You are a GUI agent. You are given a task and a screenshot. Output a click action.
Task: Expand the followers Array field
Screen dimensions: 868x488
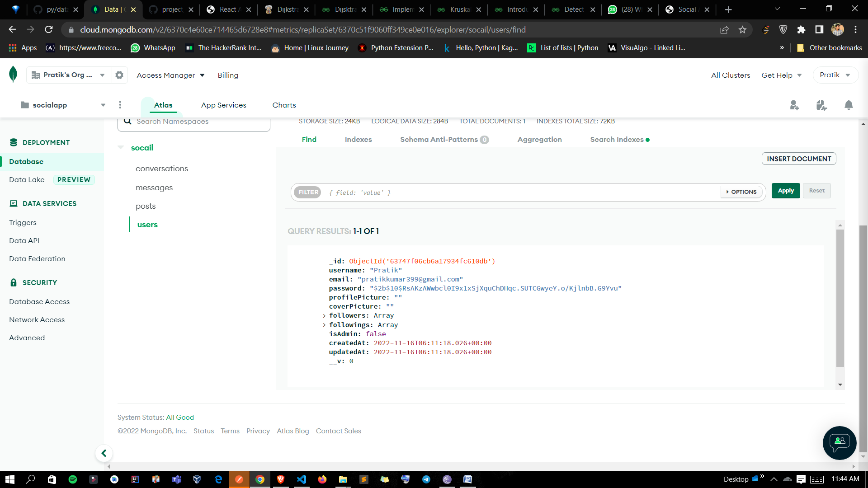pyautogui.click(x=324, y=315)
